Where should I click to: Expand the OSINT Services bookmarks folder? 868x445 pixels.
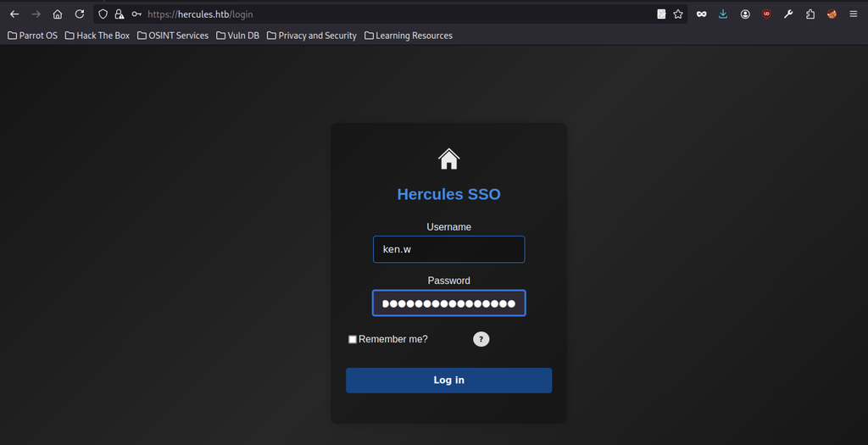click(x=173, y=36)
